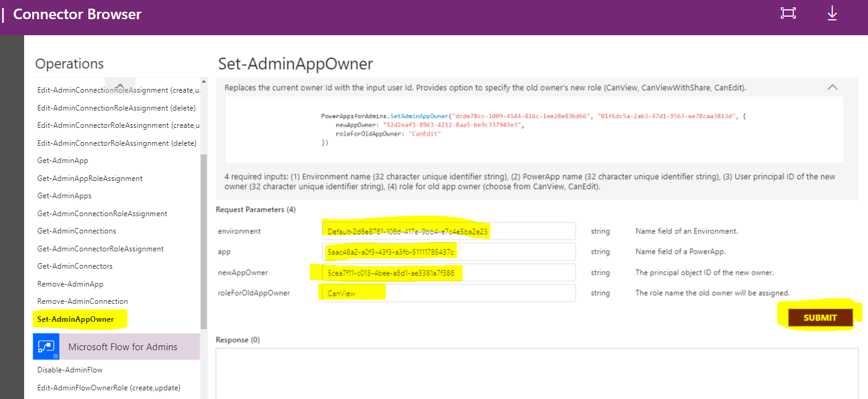Click the environment input field
868x399 pixels.
pyautogui.click(x=448, y=232)
